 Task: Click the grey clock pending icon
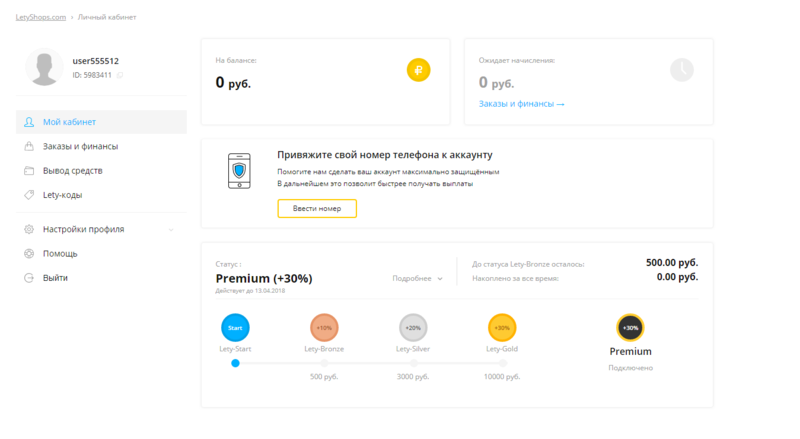(x=681, y=70)
